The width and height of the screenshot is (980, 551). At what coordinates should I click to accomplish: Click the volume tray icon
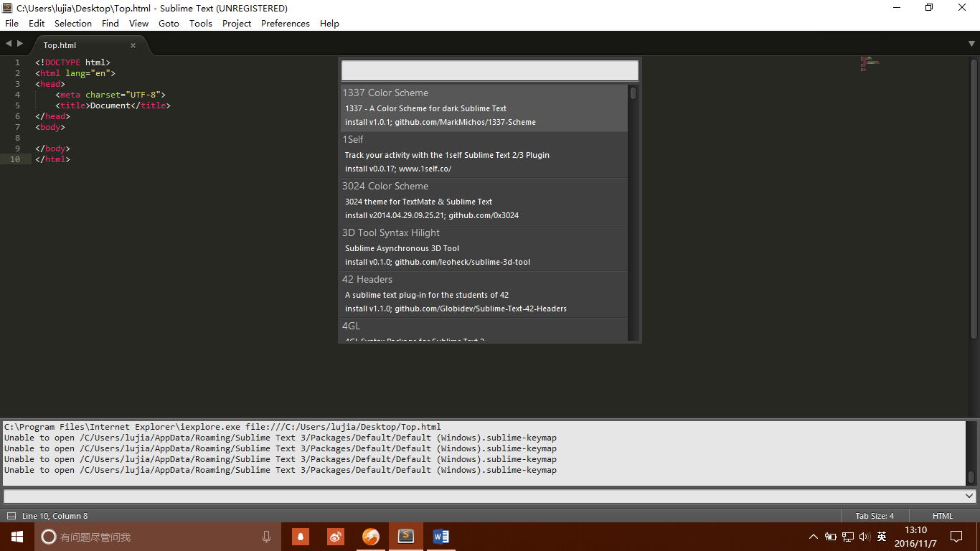(864, 537)
